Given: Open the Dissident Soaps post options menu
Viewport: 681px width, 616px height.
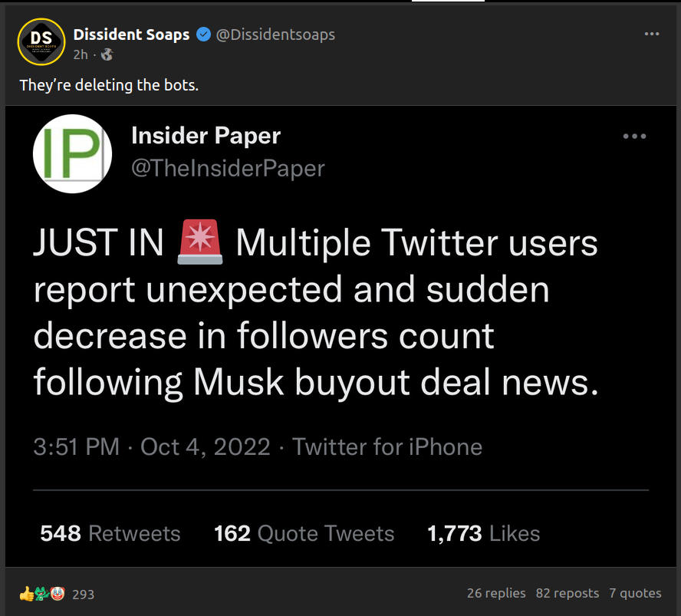Looking at the screenshot, I should tap(651, 34).
